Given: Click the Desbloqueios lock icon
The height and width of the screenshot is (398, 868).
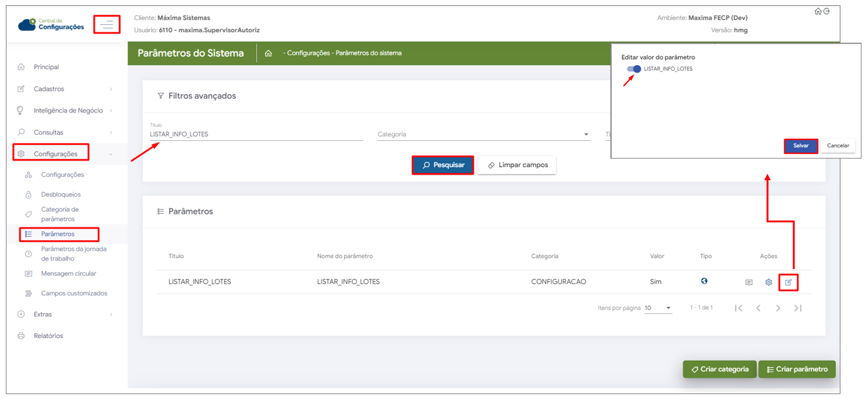Looking at the screenshot, I should point(28,195).
